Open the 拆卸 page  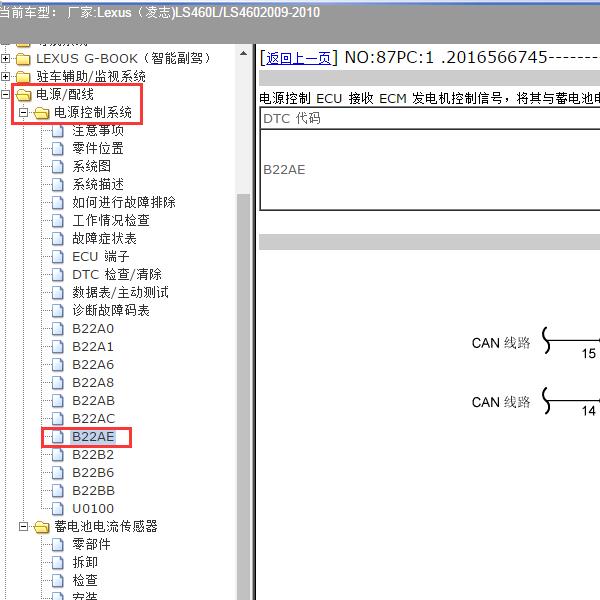85,562
